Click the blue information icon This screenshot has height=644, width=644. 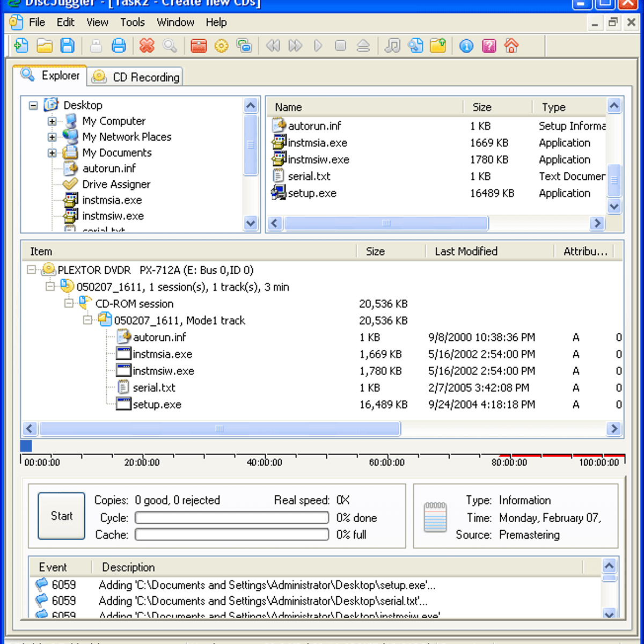pos(466,46)
